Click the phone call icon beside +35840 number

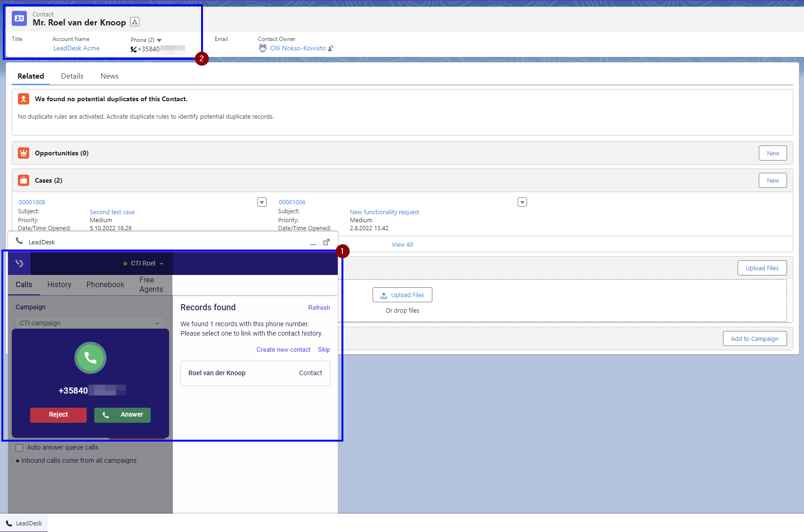pos(134,49)
